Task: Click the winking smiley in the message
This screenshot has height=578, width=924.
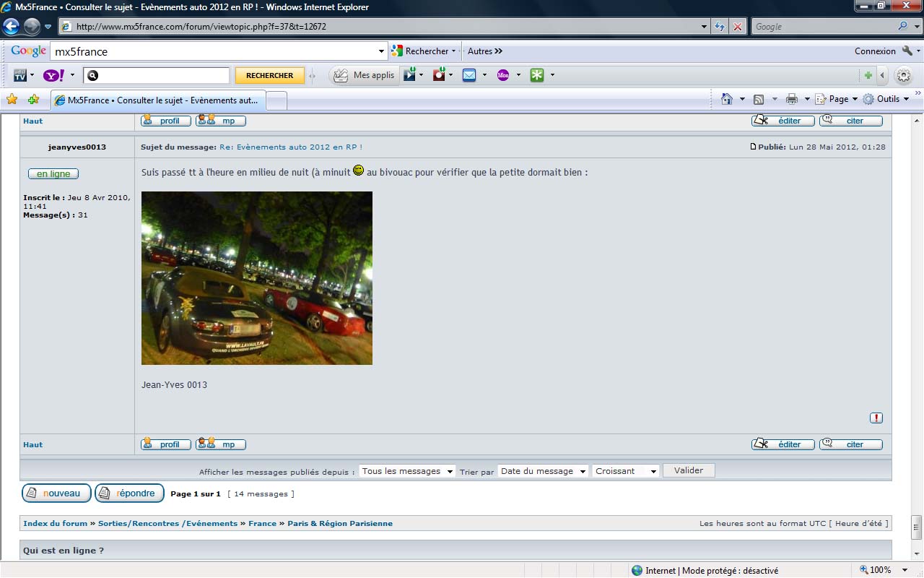Action: point(359,171)
